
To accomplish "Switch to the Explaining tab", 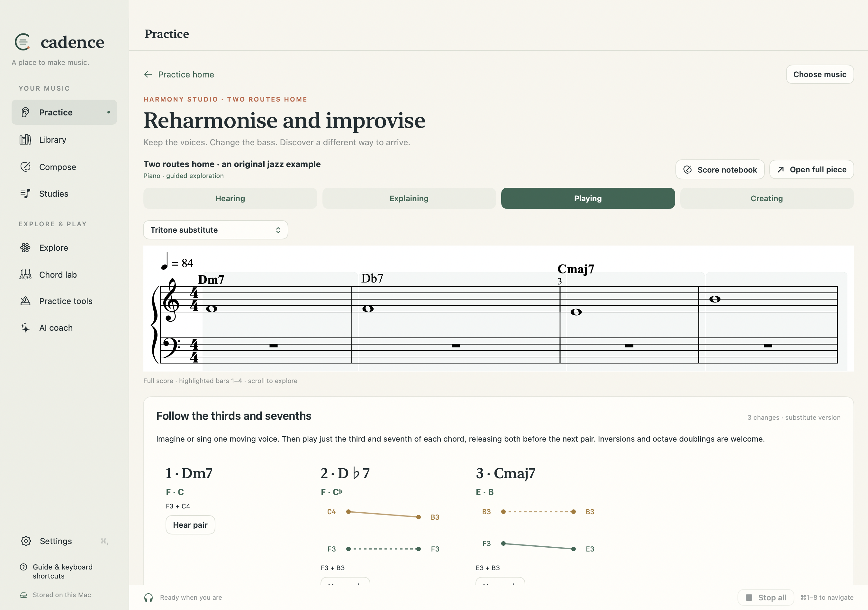I will point(409,198).
